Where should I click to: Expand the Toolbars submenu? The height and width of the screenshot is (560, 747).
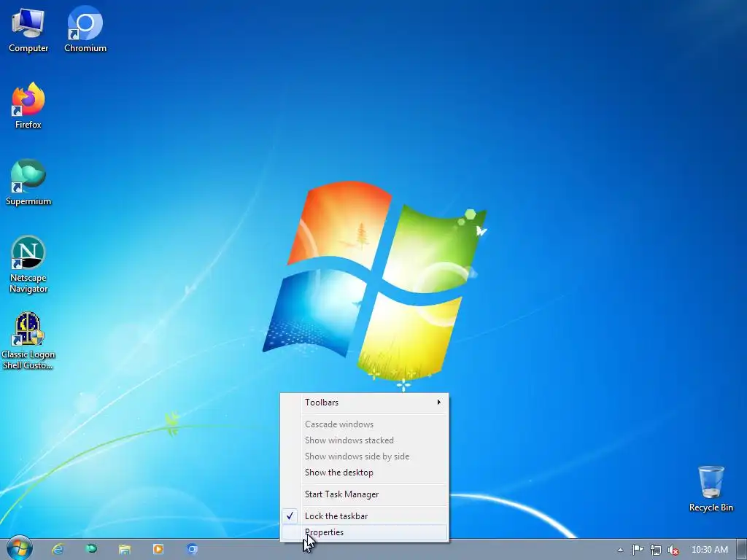pos(365,402)
